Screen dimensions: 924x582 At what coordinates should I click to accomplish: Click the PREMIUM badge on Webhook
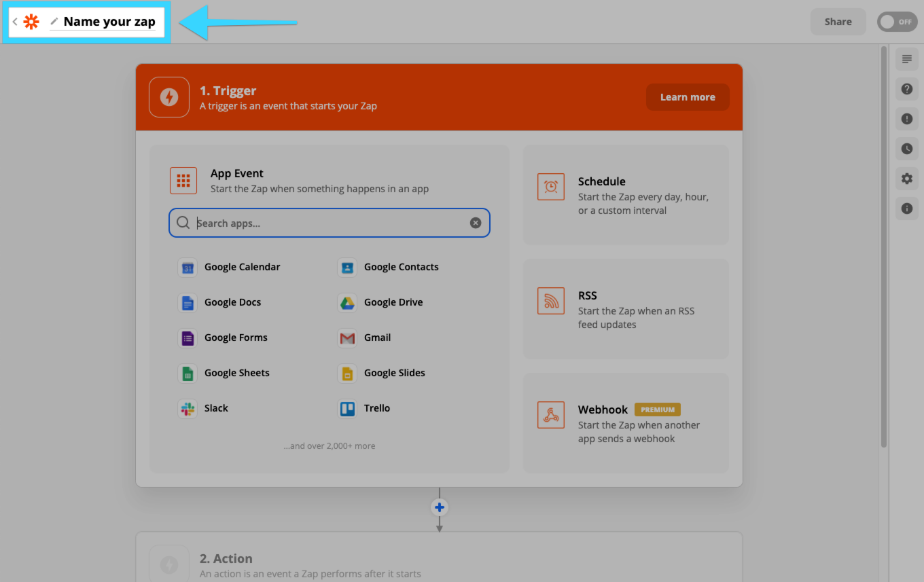coord(658,410)
